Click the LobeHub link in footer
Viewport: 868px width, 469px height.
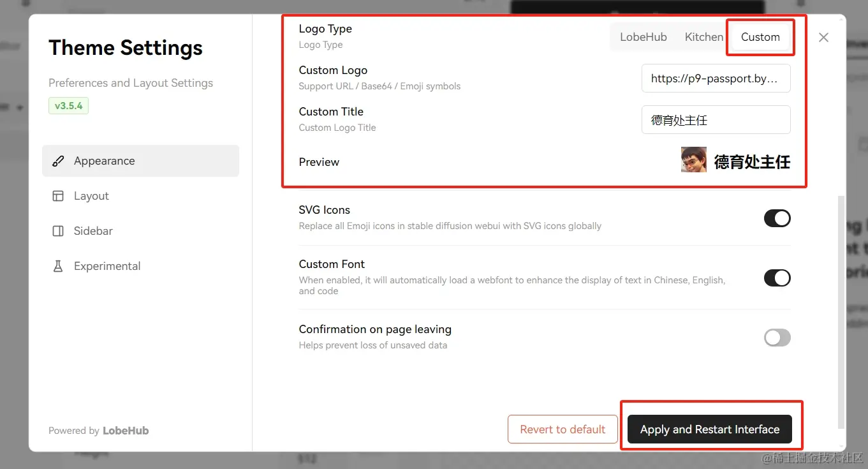coord(126,431)
